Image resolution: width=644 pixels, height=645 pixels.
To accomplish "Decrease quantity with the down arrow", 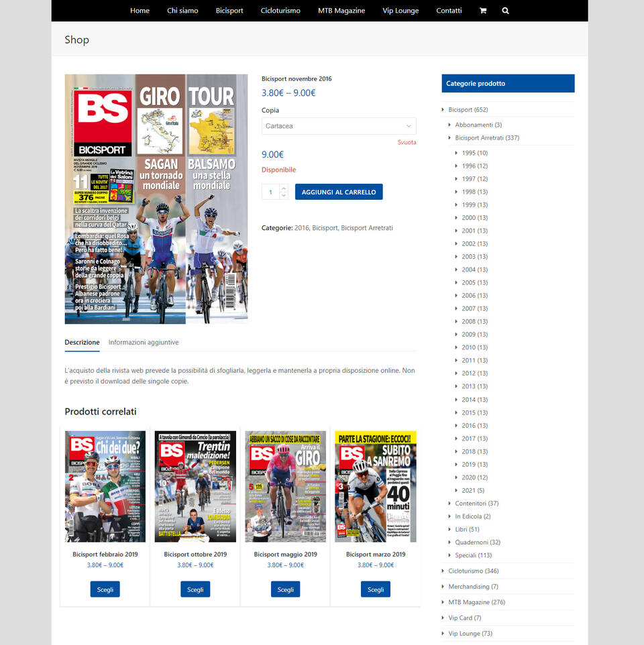I will [x=284, y=196].
